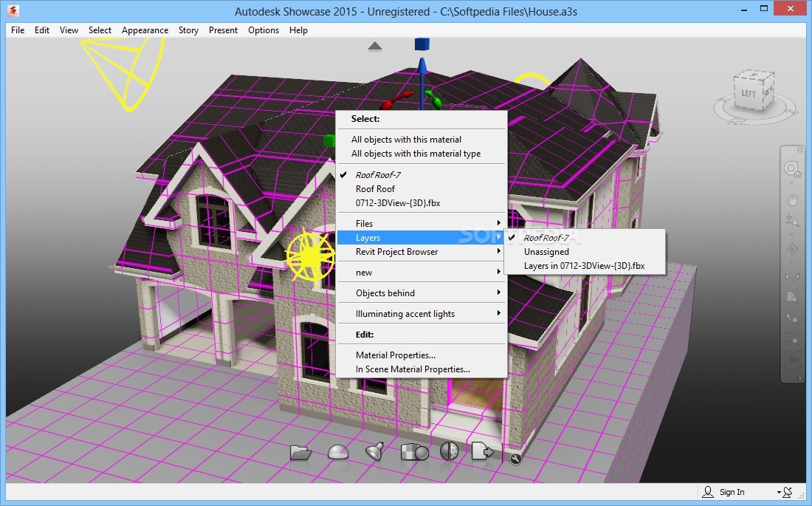Screen dimensions: 812x506
Task: Click the navigation wheel home icon
Action: click(792, 170)
